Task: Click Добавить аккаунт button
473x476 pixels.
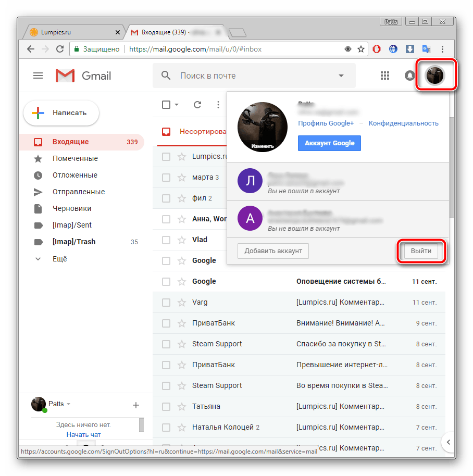Action: [x=273, y=251]
